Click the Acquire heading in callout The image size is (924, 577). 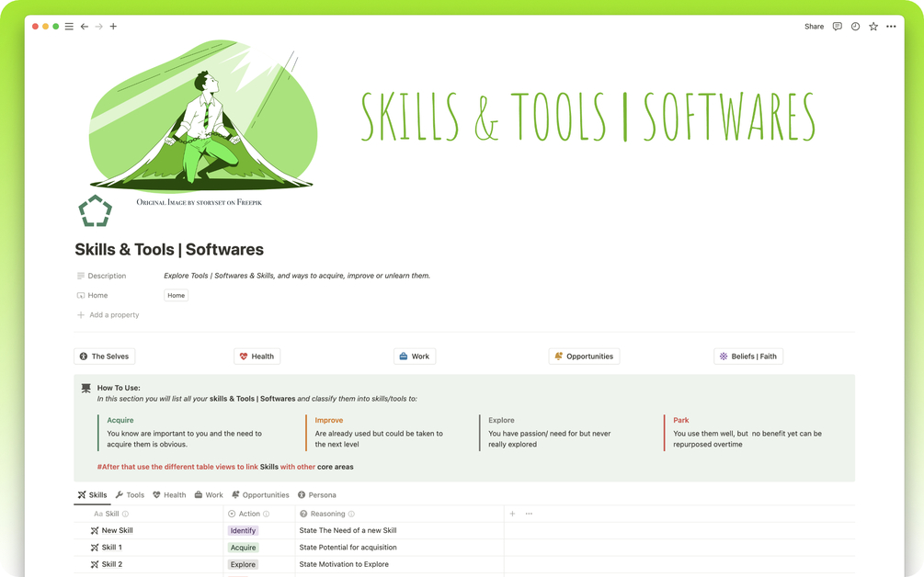click(x=120, y=421)
